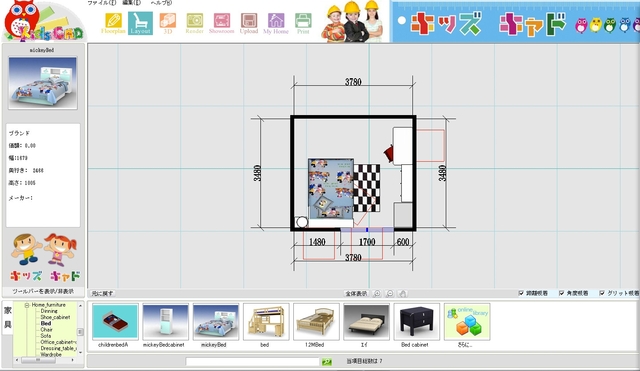Click the 全体表示 button
This screenshot has height=371, width=640.
tap(356, 293)
